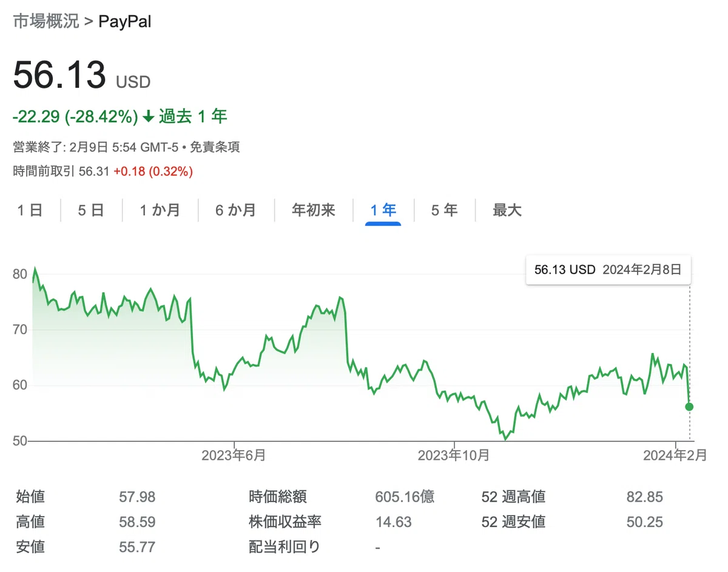Click the 50 y-axis label
728x572 pixels.
[x=20, y=441]
